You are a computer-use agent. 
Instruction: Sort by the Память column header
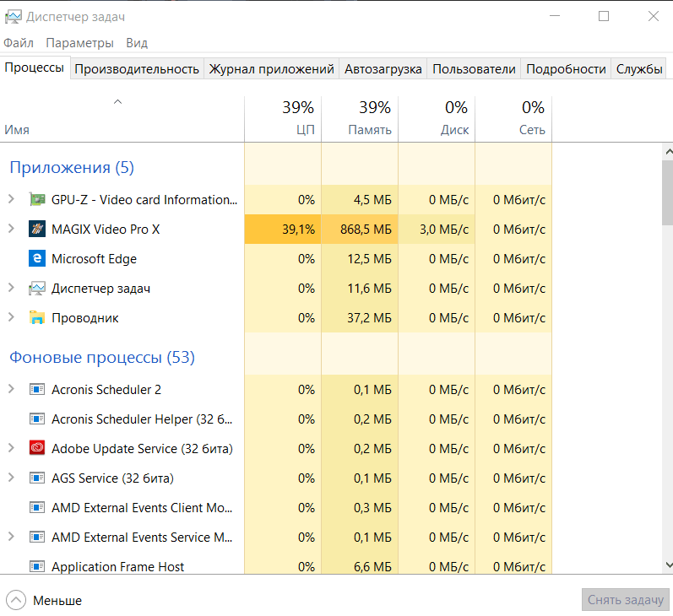tap(360, 119)
